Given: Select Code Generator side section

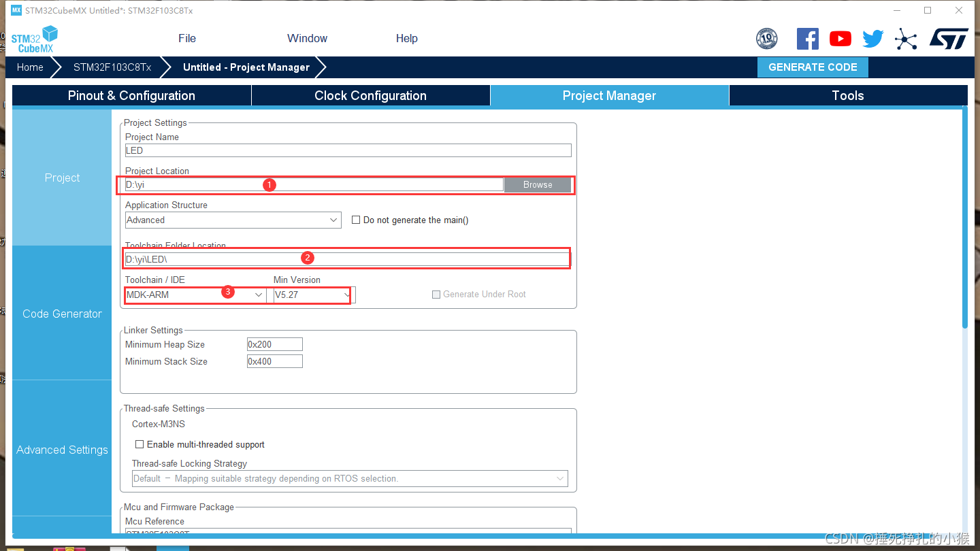Looking at the screenshot, I should (62, 314).
